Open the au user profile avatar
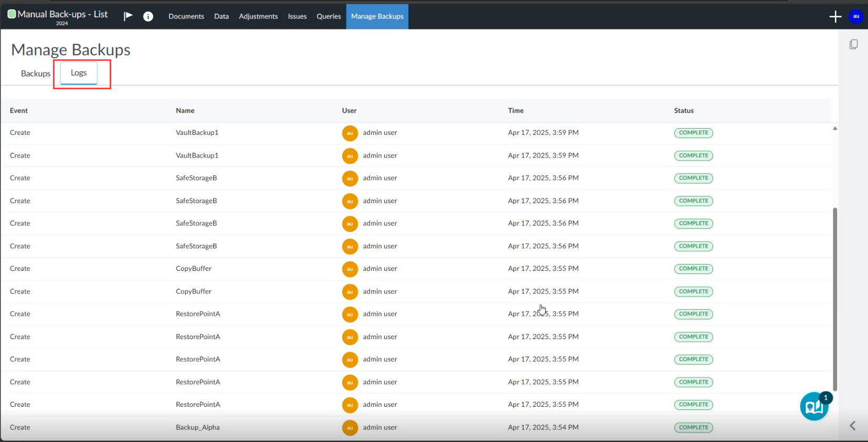 pos(856,16)
